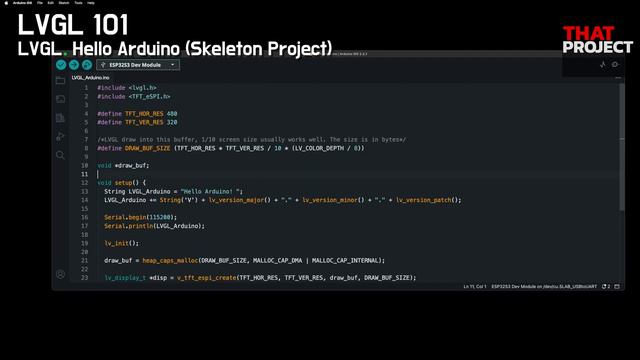The width and height of the screenshot is (640, 360).
Task: Click the '#define TFT_VER_RES 320' line
Action: (x=137, y=122)
